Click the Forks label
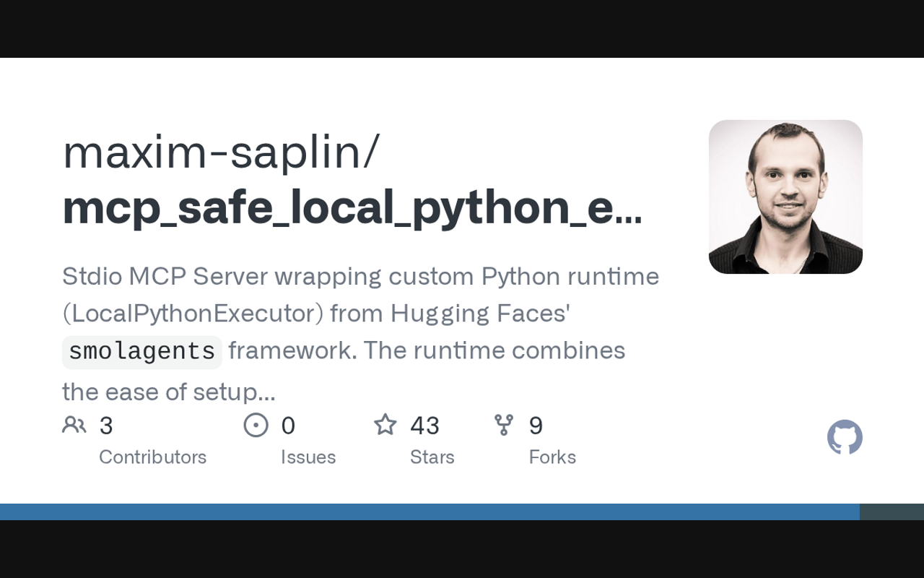This screenshot has height=578, width=924. click(552, 457)
